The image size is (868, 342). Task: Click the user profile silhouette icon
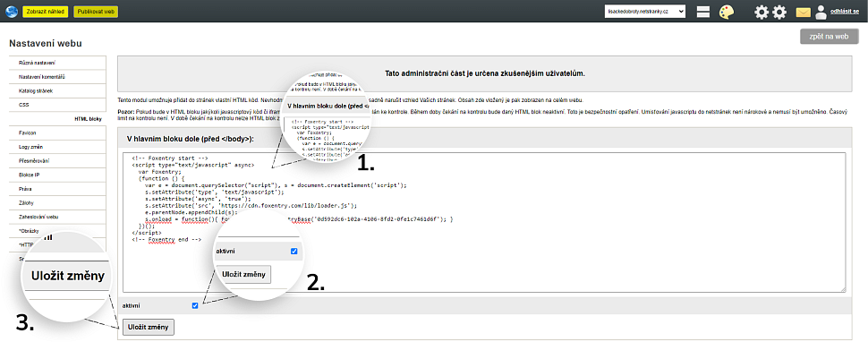pyautogui.click(x=821, y=12)
